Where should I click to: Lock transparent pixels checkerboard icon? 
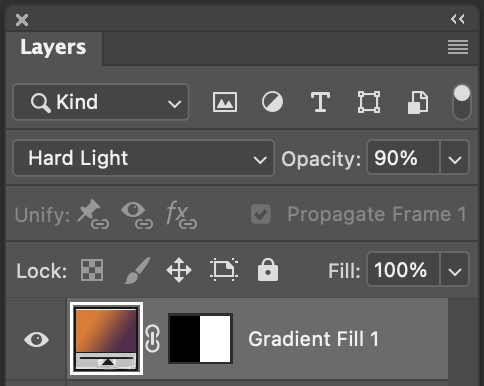[92, 270]
